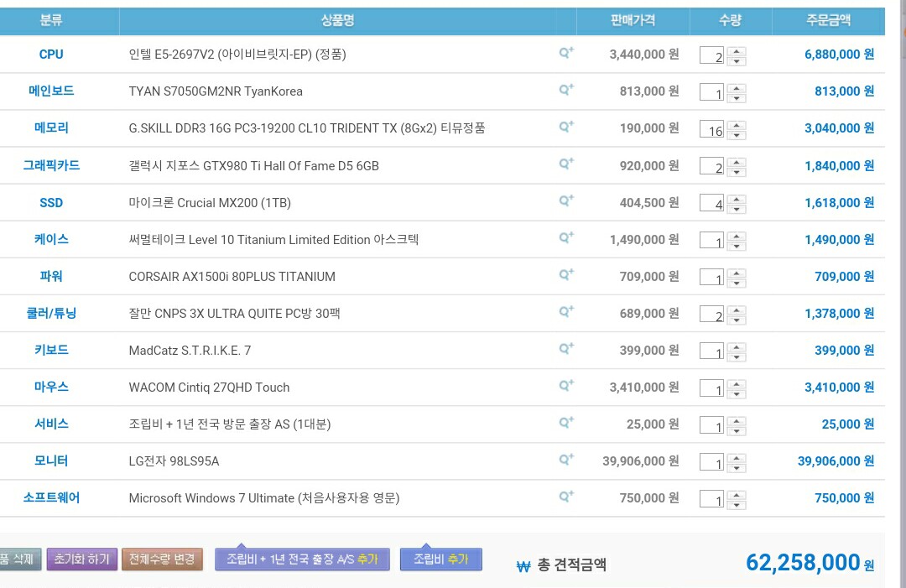Image resolution: width=906 pixels, height=588 pixels.
Task: Decrease graphics card quantity with down arrow
Action: click(737, 172)
